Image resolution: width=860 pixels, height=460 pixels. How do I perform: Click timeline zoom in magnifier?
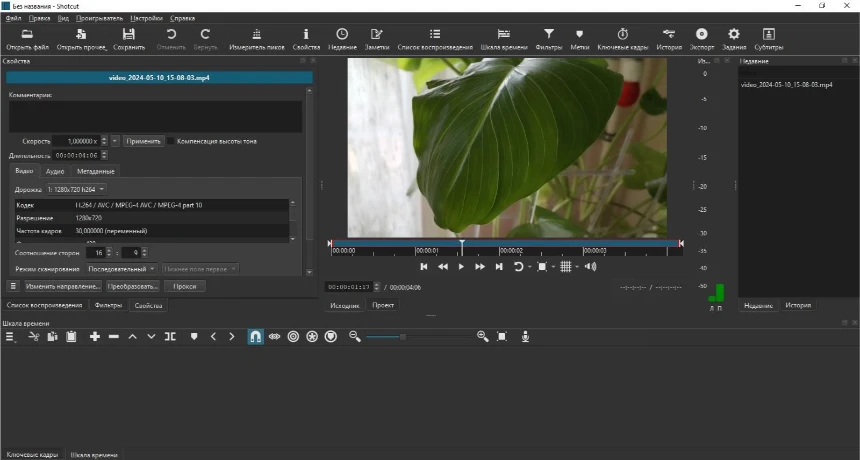(x=483, y=337)
